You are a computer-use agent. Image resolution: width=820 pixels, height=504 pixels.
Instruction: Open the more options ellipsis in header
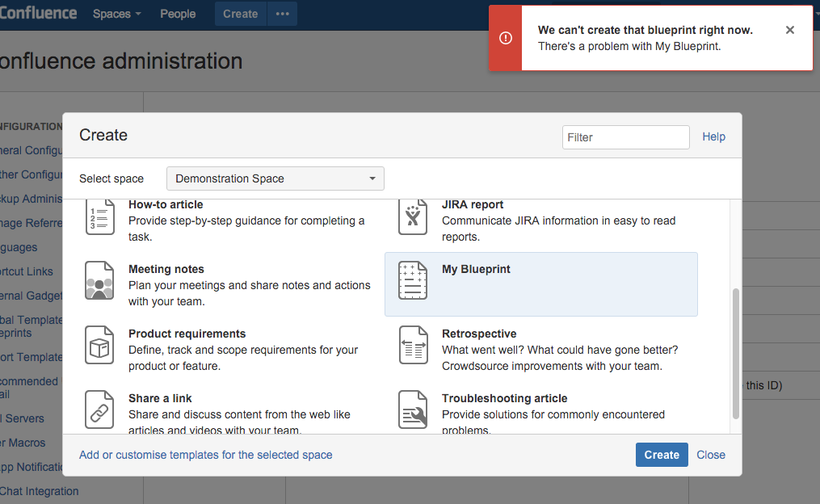coord(283,14)
